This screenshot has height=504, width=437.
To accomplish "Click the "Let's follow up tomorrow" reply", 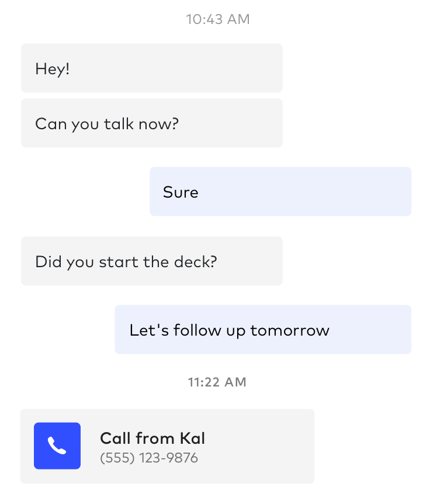I will (x=263, y=330).
